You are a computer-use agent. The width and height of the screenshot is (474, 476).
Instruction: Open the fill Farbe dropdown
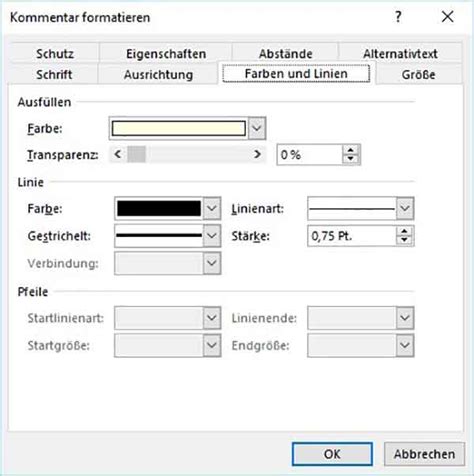256,128
